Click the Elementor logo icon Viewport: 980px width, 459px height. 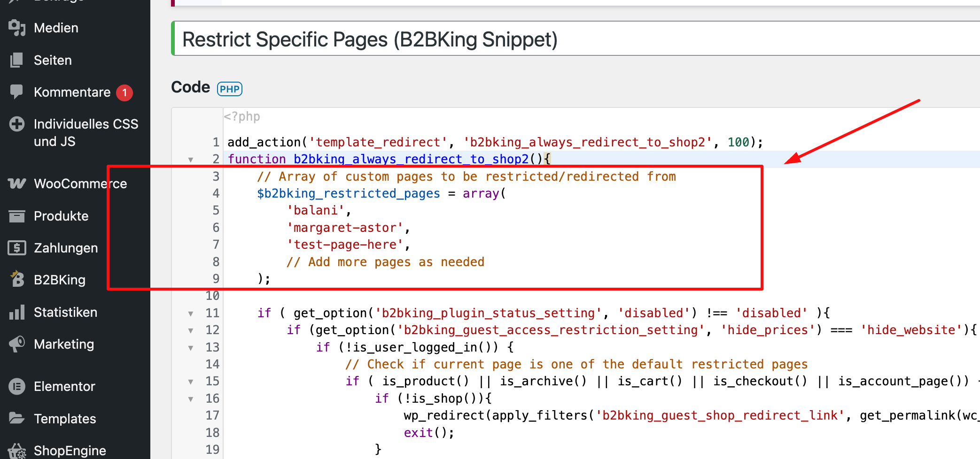17,386
